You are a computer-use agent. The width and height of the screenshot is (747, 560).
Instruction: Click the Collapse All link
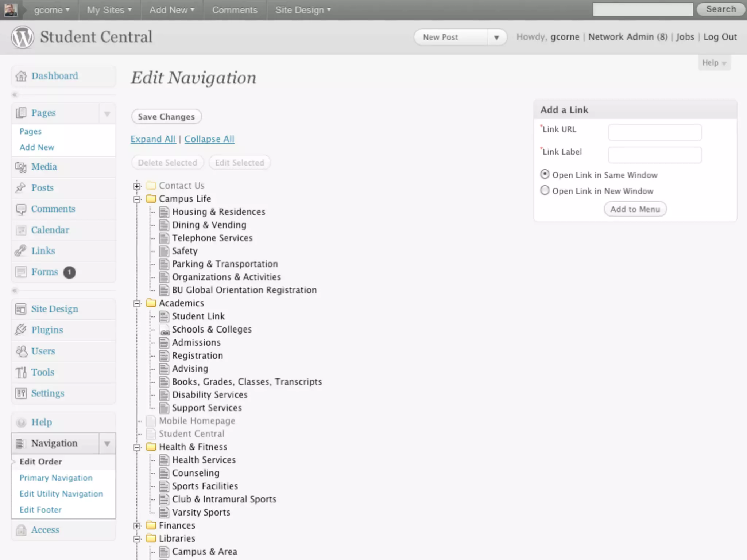pos(209,139)
